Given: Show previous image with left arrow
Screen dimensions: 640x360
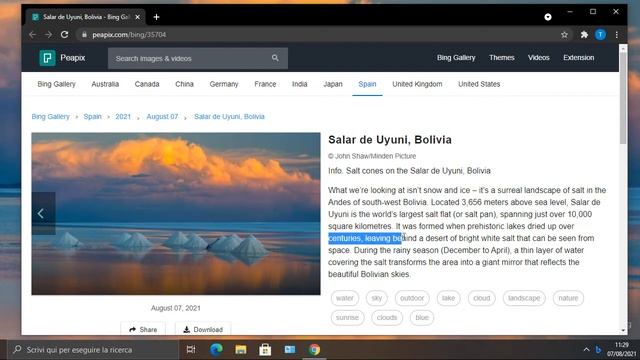Looking at the screenshot, I should [43, 213].
